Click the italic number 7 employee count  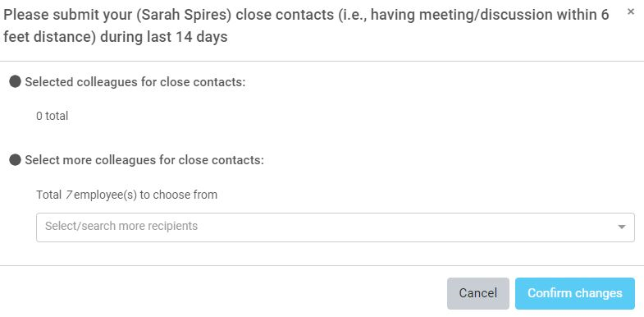click(69, 195)
